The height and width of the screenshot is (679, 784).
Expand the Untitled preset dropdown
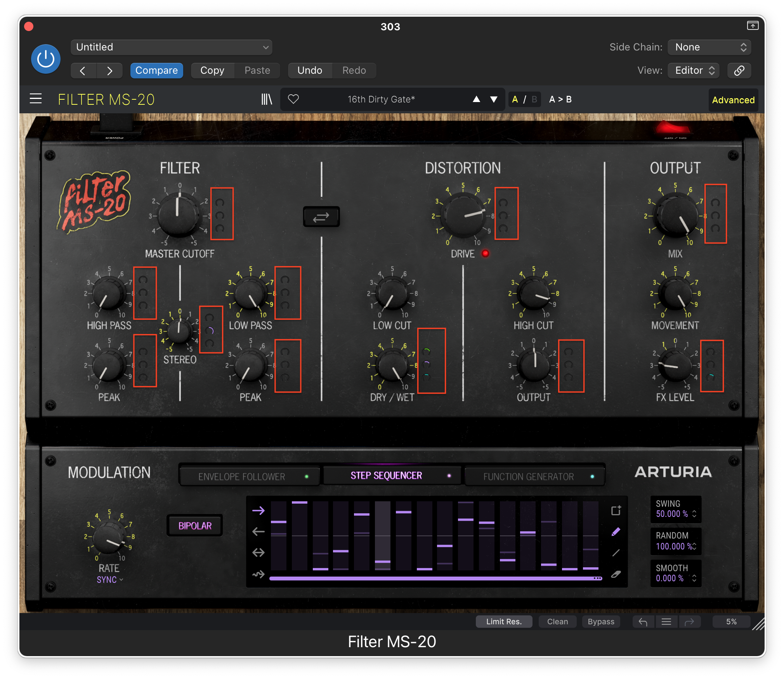[172, 47]
